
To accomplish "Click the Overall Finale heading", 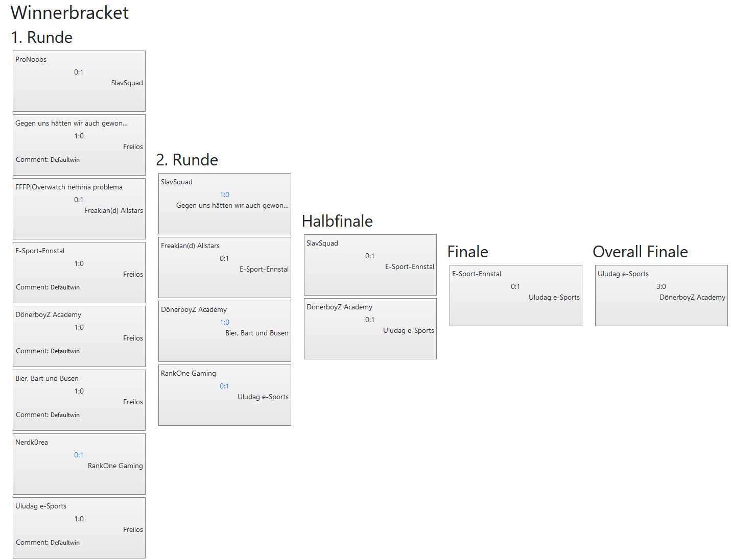I will 640,252.
